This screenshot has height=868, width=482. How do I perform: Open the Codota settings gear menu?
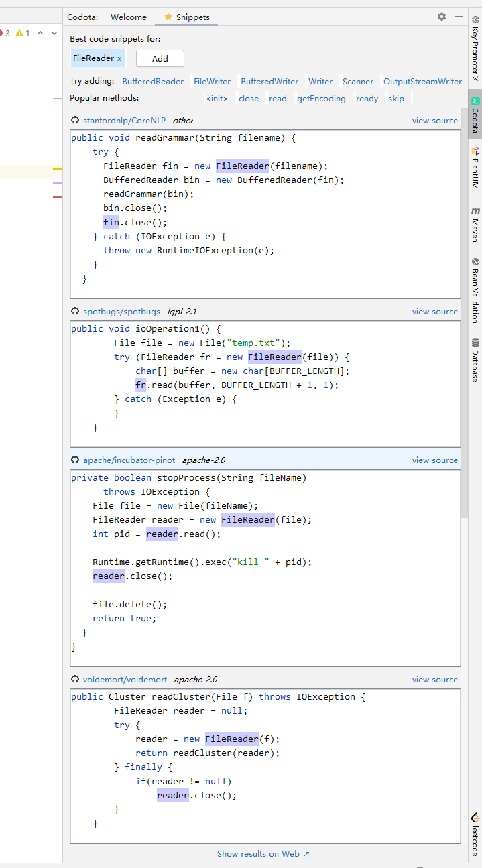pyautogui.click(x=441, y=17)
